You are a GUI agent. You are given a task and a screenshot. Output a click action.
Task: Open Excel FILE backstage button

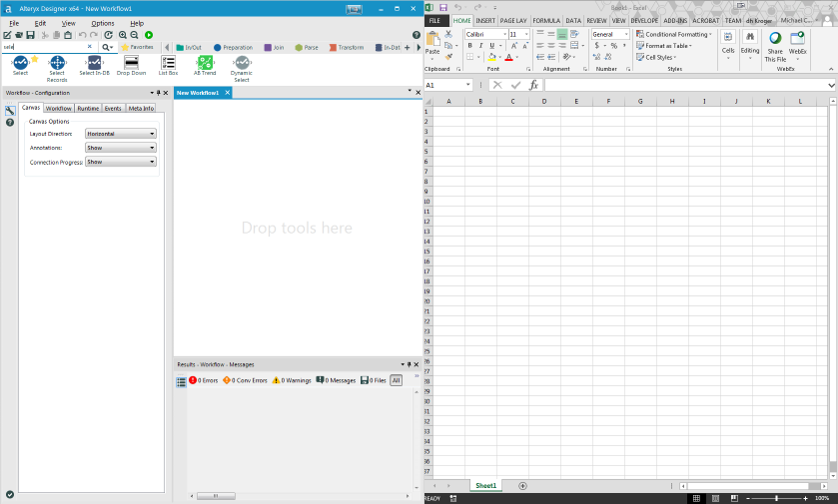435,20
